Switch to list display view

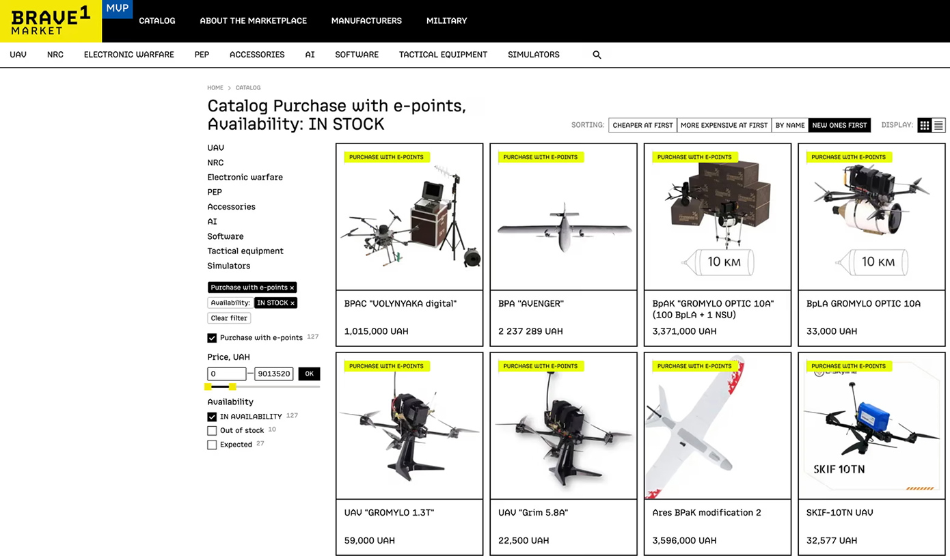tap(938, 125)
